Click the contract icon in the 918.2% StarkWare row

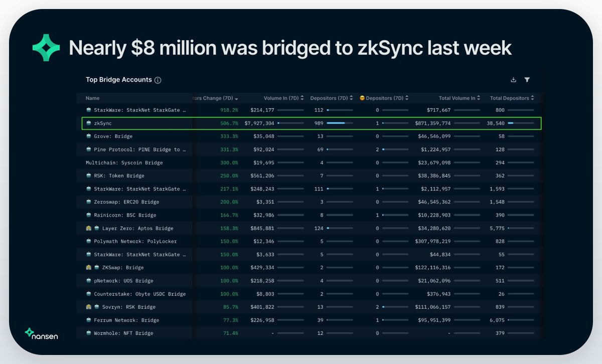[x=89, y=110]
